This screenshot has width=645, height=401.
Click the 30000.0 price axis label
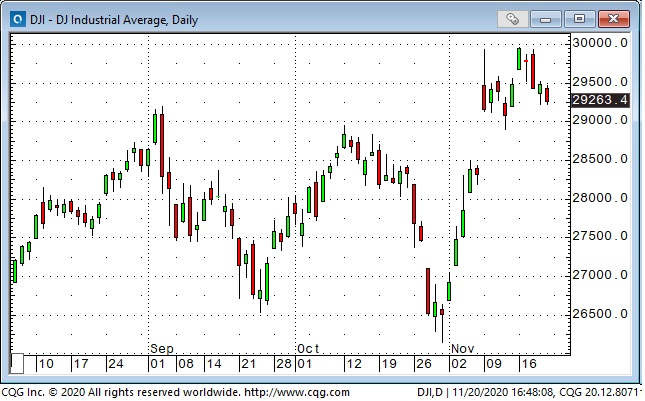coord(600,43)
